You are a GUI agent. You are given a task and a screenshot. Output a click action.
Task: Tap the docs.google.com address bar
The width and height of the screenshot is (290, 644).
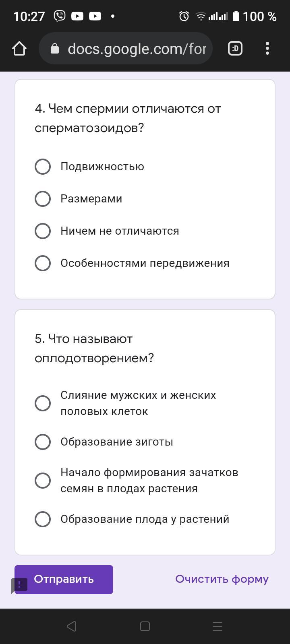pos(136,49)
